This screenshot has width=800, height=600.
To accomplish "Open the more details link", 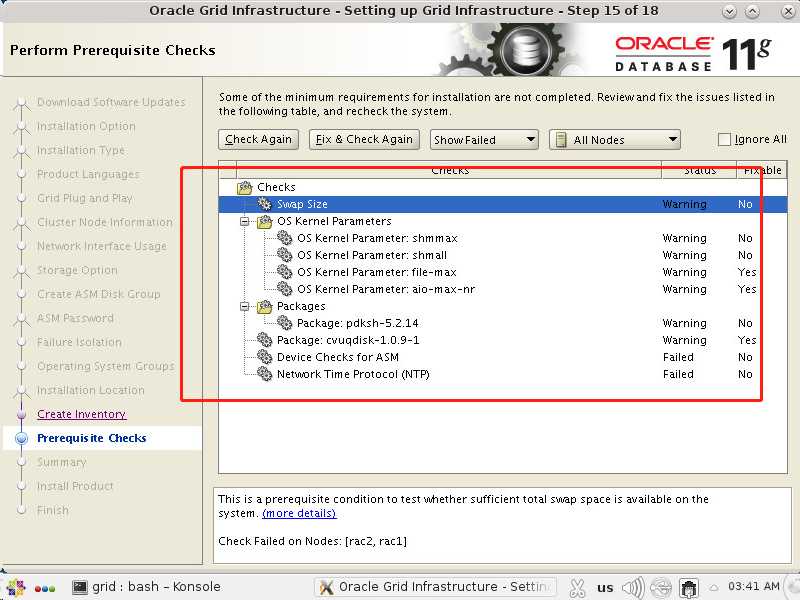I will (x=299, y=513).
